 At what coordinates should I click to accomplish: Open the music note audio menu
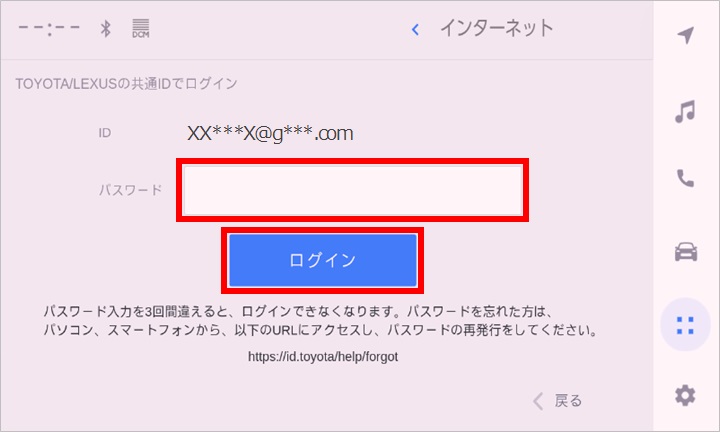685,112
